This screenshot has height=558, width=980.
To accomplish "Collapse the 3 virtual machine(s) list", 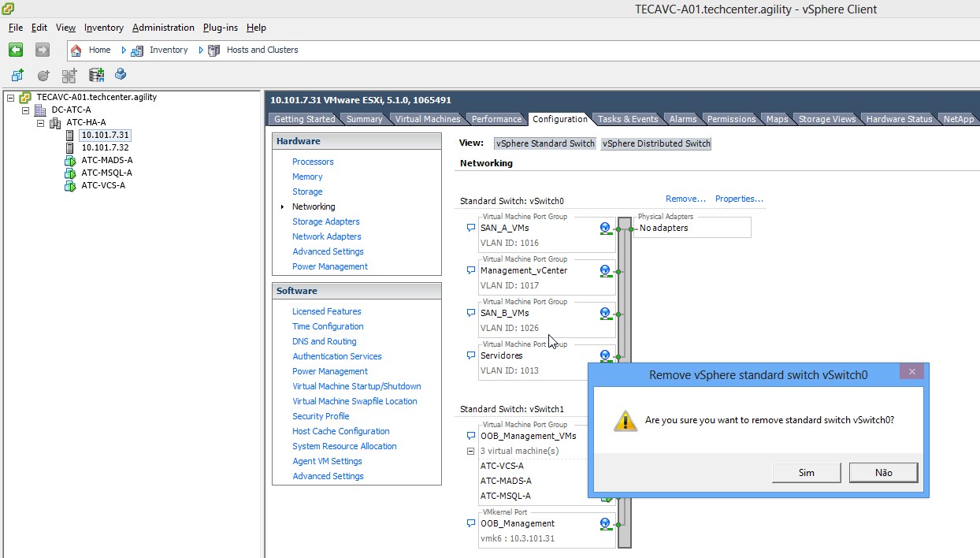I will click(471, 452).
